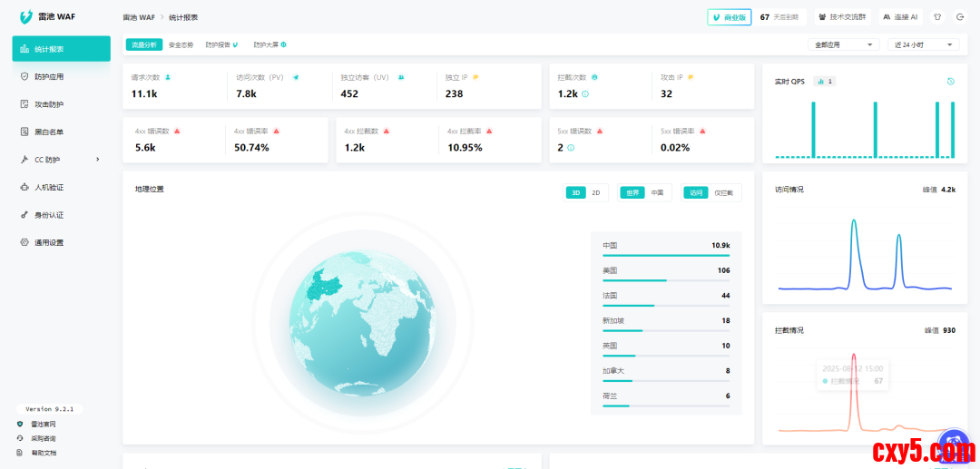Image resolution: width=980 pixels, height=469 pixels.
Task: Switch to the 安全态势 tab
Action: coord(181,44)
